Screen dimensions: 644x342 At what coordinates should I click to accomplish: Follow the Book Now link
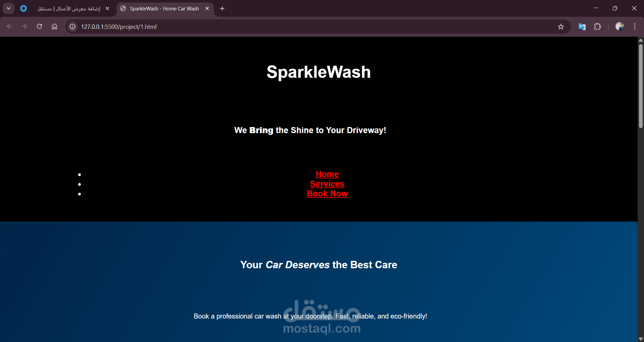click(327, 194)
